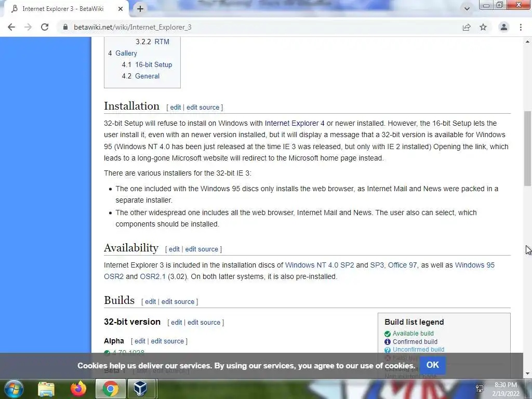Select the Internet Explorer 3 - BetaWiki tab
Screen dimensions: 532x399
63,9
